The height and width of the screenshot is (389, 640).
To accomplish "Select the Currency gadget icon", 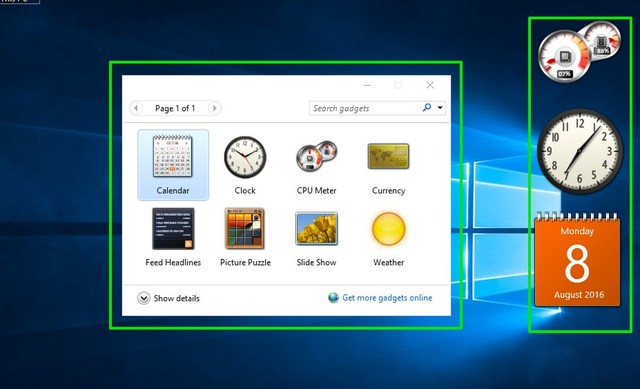I will pos(388,156).
